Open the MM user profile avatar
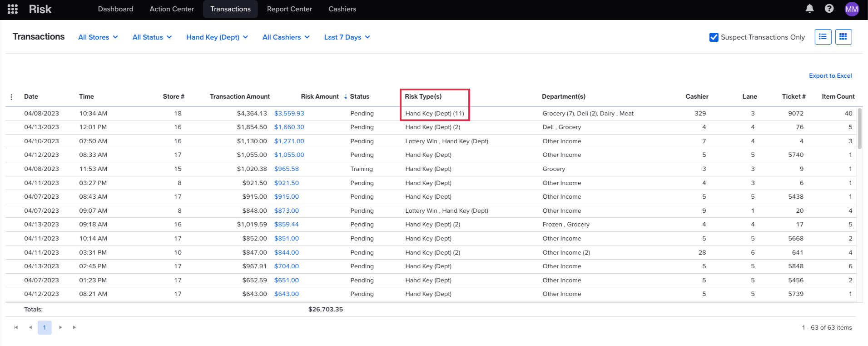Image resolution: width=868 pixels, height=346 pixels. click(851, 9)
